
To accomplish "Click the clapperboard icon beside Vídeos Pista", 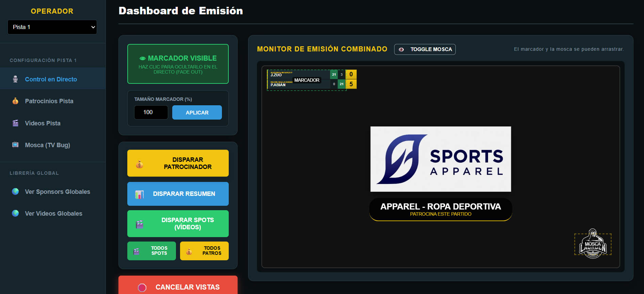I will click(x=15, y=123).
